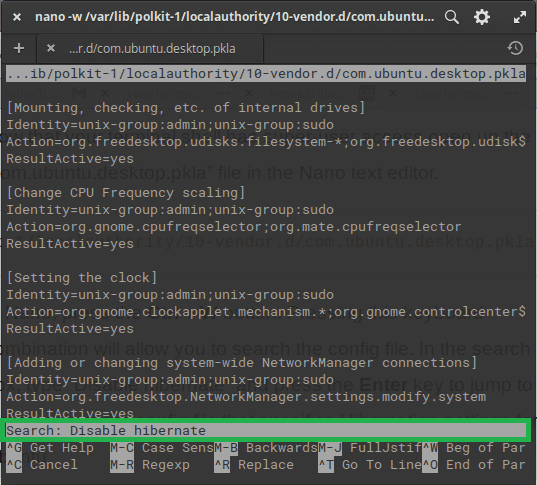537x485 pixels.
Task: Click Identity line under NetworkManager connections section
Action: [170, 380]
